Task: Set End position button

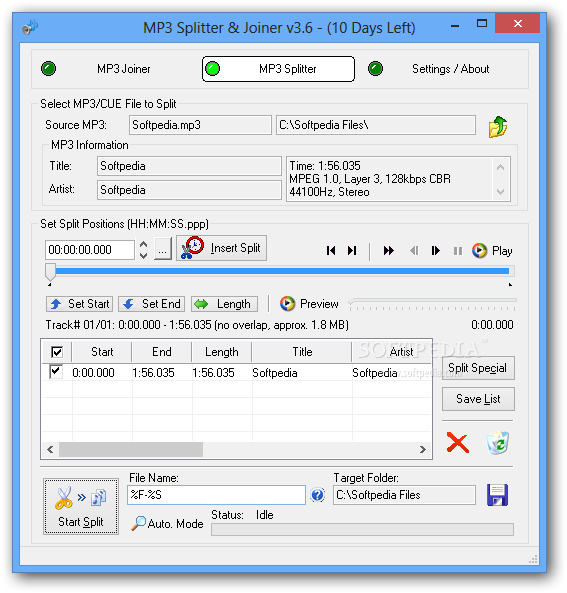Action: [x=151, y=304]
